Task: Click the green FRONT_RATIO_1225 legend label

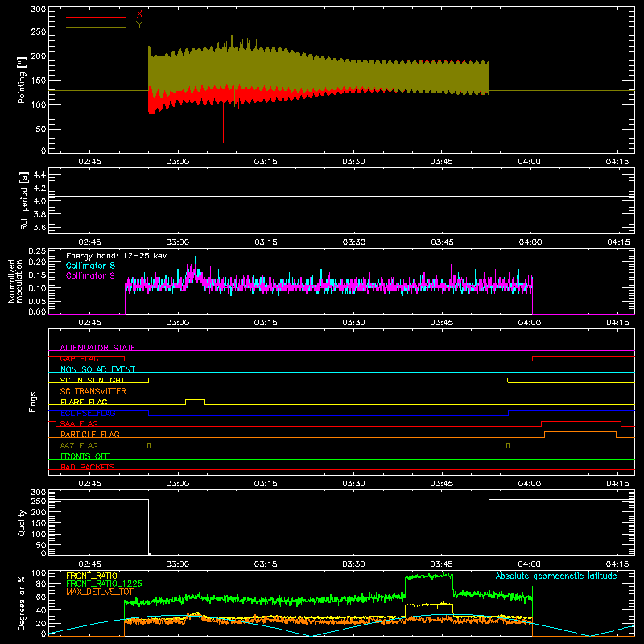Action: coord(104,584)
